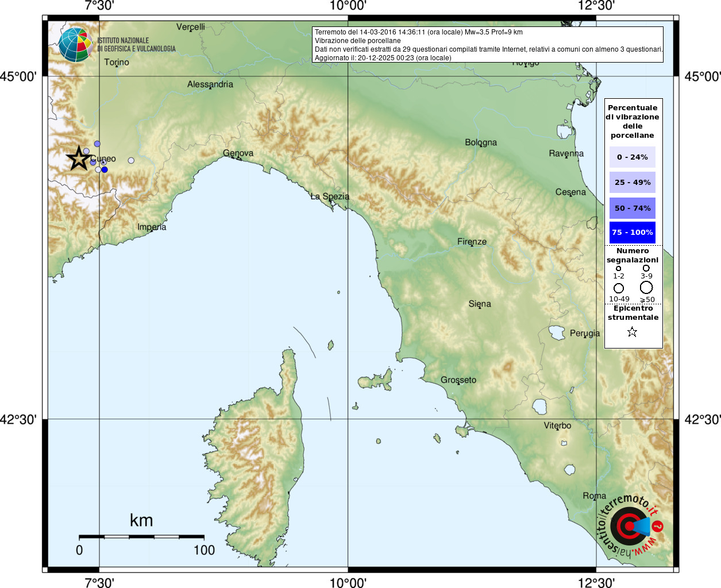This screenshot has height=588, width=721.
Task: Click the left 42°30' latitude label
Action: pos(18,420)
